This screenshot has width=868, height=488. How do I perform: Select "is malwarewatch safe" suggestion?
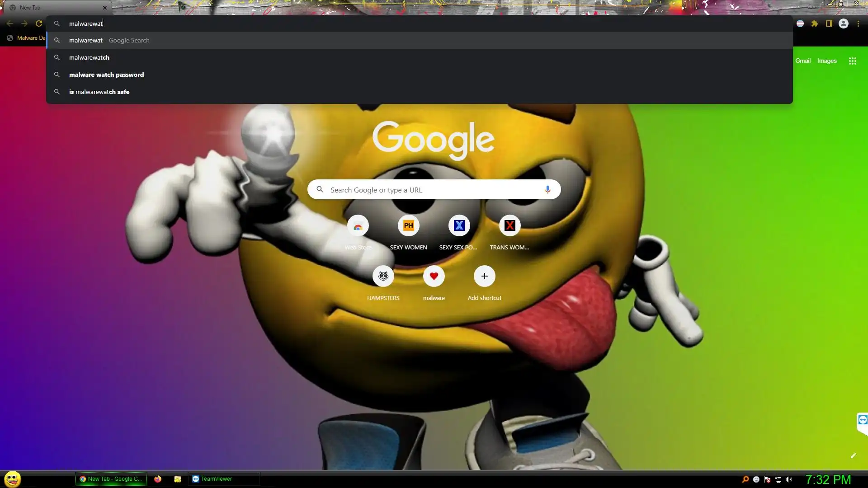[x=99, y=92]
